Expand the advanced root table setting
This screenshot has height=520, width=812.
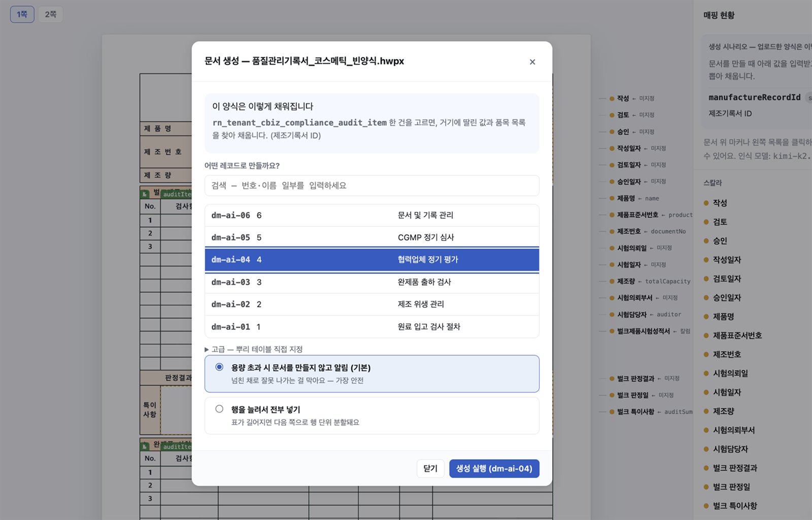[254, 349]
